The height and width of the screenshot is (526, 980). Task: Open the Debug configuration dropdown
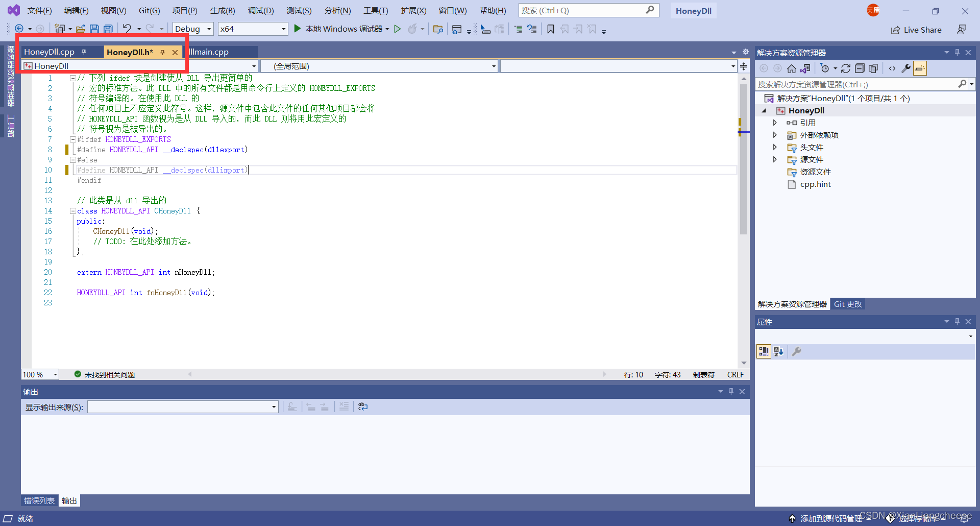(x=193, y=29)
